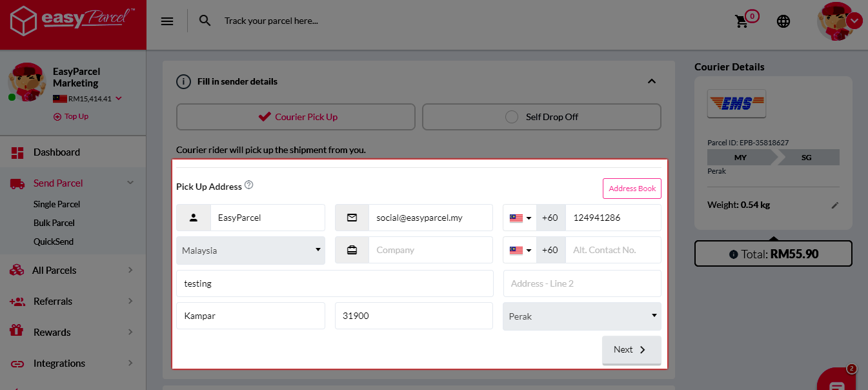This screenshot has width=868, height=390.
Task: Click the Dashboard grid icon
Action: [x=17, y=152]
